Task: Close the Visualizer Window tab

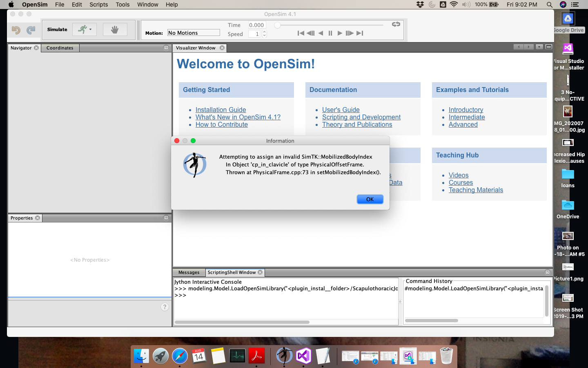Action: (222, 48)
